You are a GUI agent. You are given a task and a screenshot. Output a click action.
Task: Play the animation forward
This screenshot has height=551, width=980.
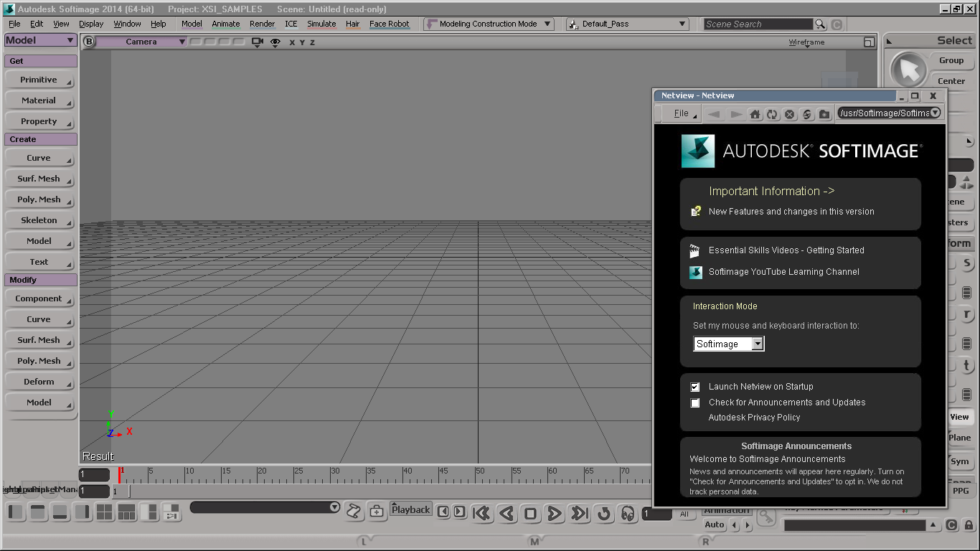click(x=554, y=513)
